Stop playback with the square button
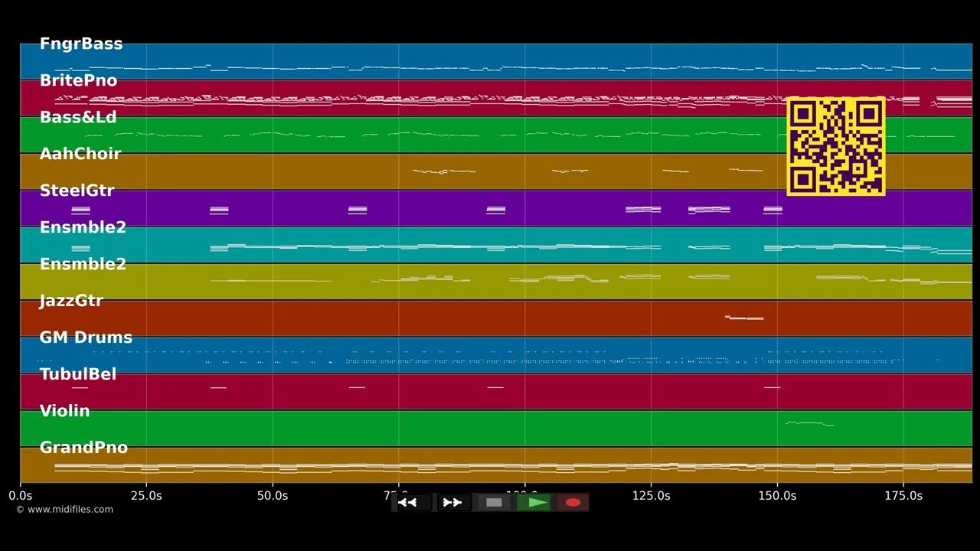The image size is (980, 551). 494,503
